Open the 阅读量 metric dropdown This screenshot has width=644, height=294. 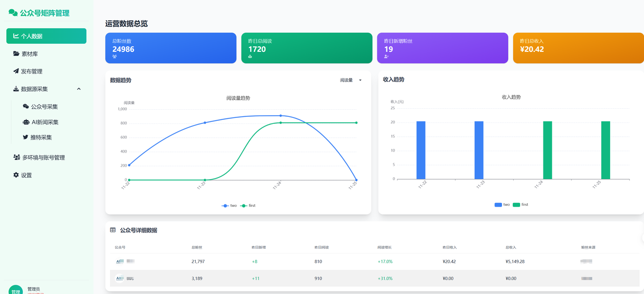click(351, 80)
